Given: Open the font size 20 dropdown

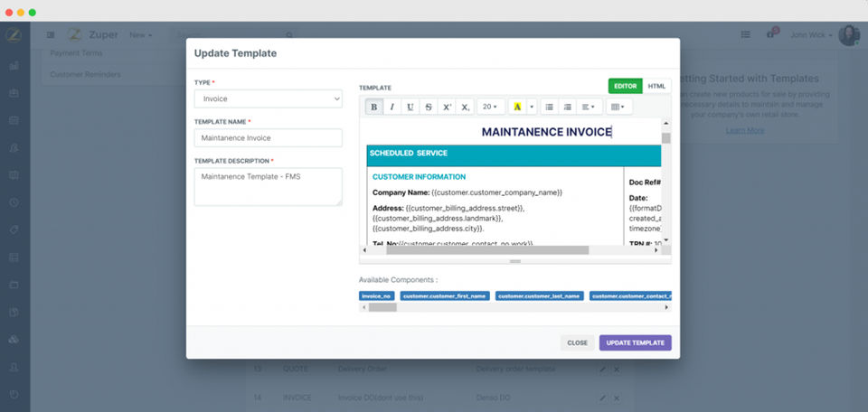Looking at the screenshot, I should pos(490,107).
